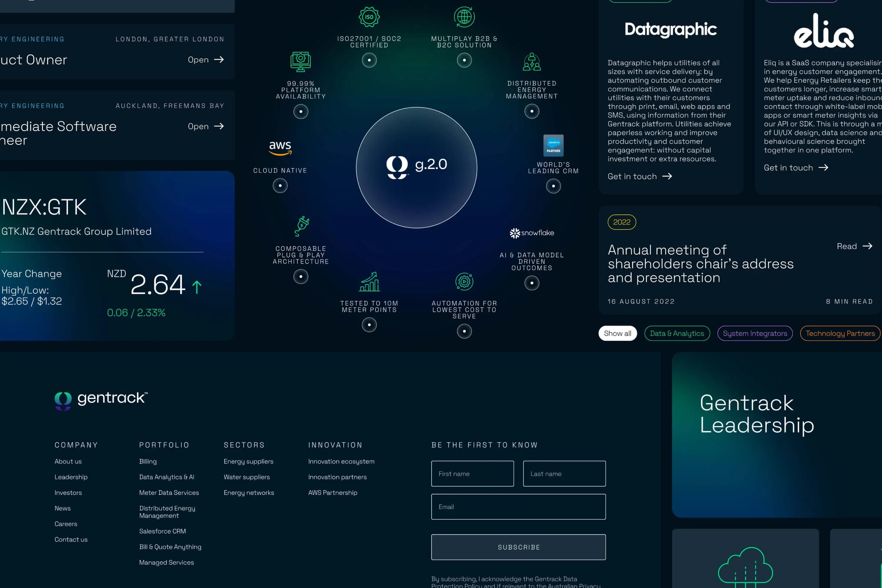This screenshot has width=882, height=588.
Task: Open the Water suppliers link
Action: (247, 477)
